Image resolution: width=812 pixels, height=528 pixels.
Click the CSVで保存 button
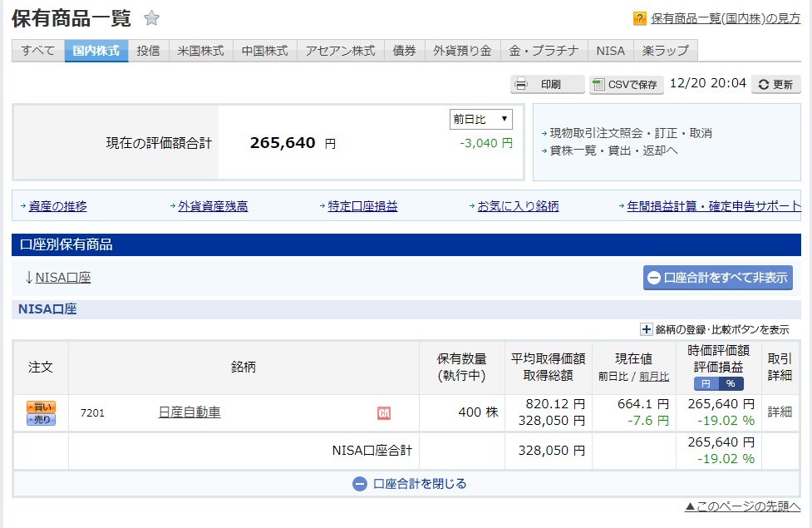click(626, 85)
